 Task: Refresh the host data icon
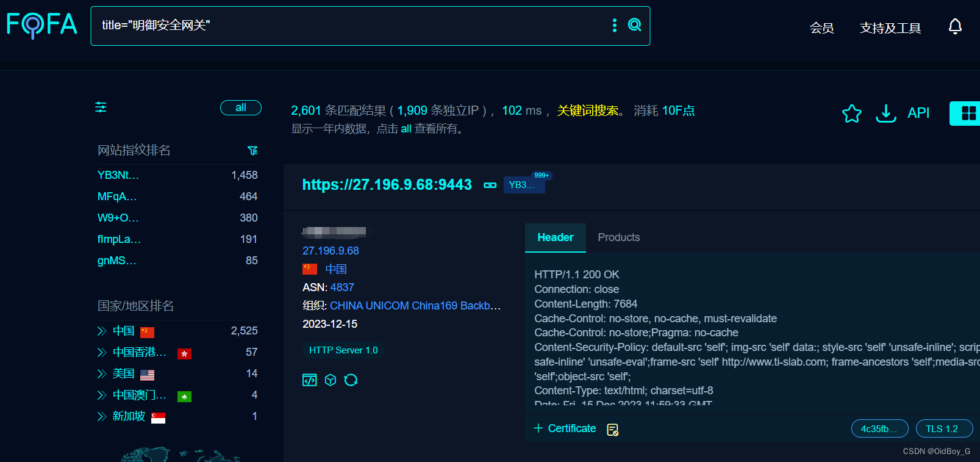point(351,380)
